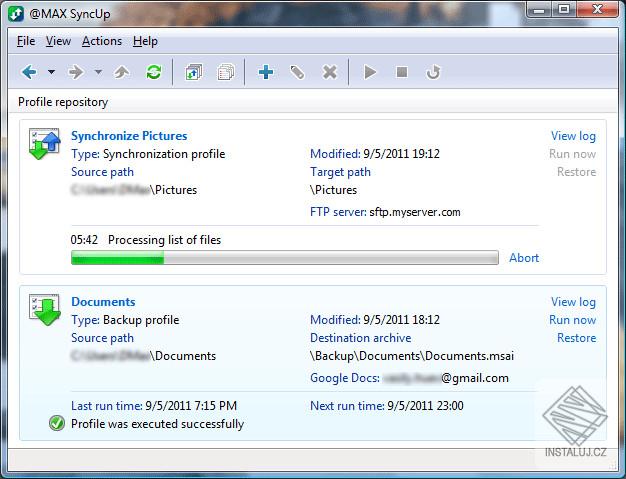The height and width of the screenshot is (479, 626).
Task: Click the Documents.msai destination archive path
Action: pos(412,356)
